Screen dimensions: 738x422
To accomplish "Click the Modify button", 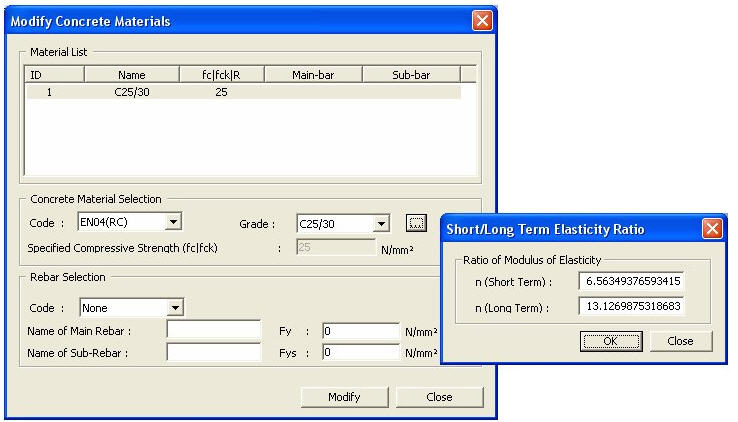I will coord(344,397).
